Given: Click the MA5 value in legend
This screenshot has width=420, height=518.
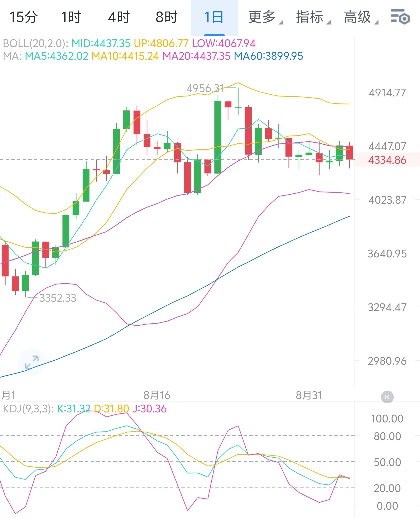Looking at the screenshot, I should click(57, 56).
